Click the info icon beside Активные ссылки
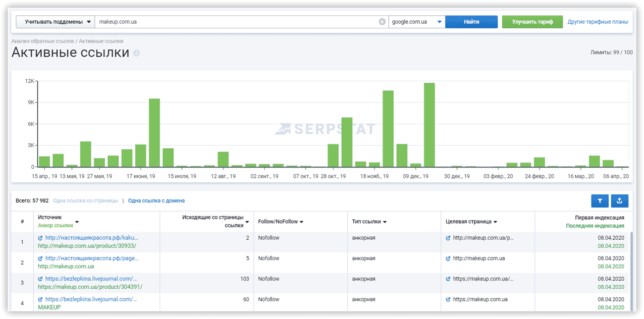 137,53
